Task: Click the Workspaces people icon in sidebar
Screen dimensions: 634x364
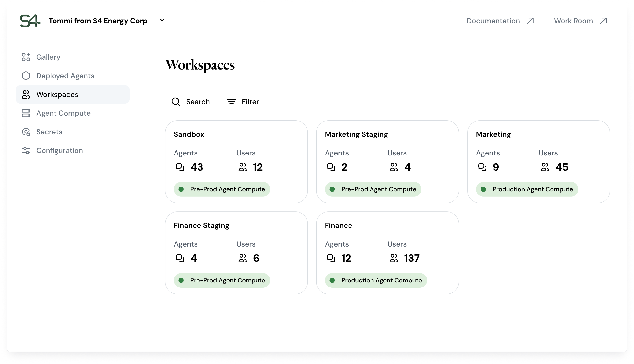Action: [26, 95]
